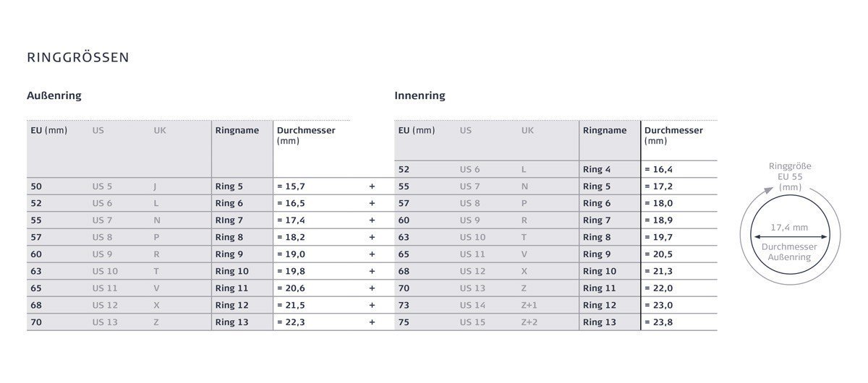Select the J UK size cell
Viewport: 868px width, 383px height.
coord(155,186)
